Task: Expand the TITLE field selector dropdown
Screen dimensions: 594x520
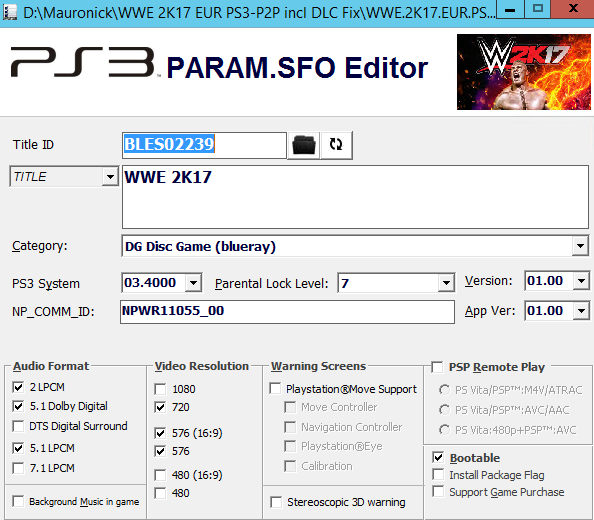Action: 110,177
